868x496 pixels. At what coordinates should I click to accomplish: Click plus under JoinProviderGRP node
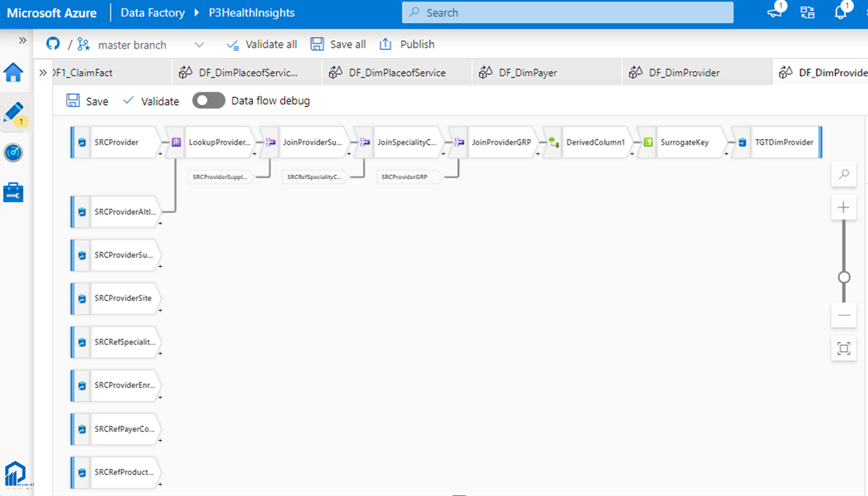[537, 154]
